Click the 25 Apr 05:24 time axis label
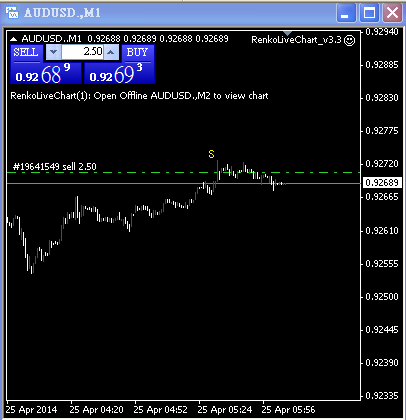 [225, 410]
